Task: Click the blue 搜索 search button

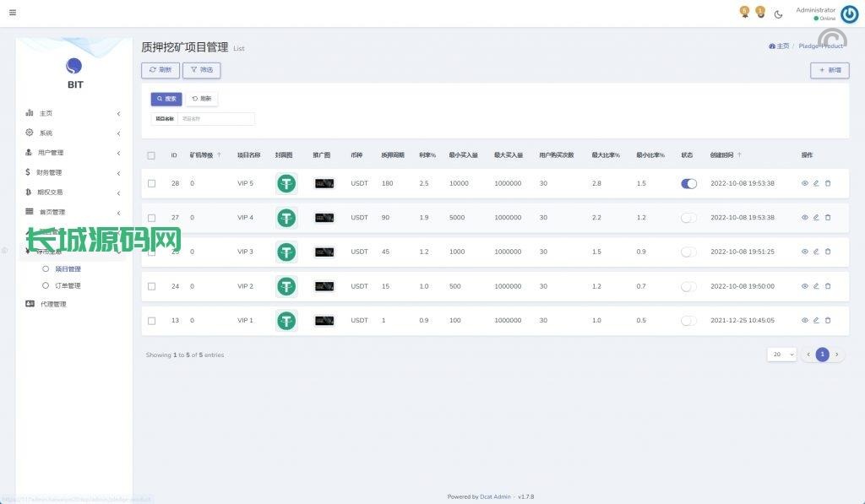Action: click(x=166, y=99)
